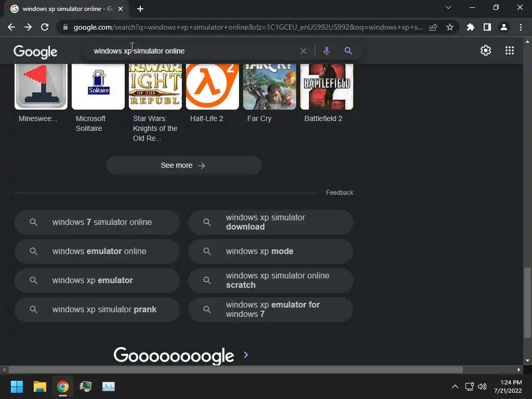Open File Explorer from taskbar
Screen dimensions: 532x399
[39, 387]
